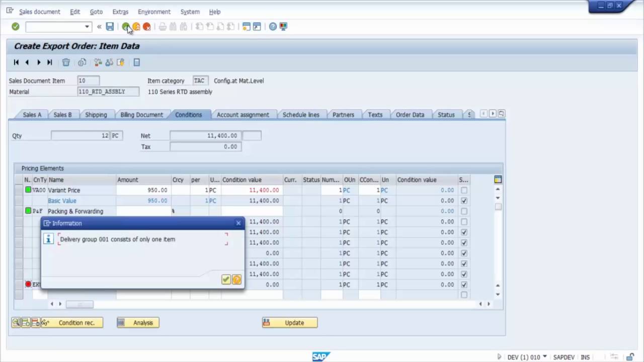Click the Customize Local Layout monitor icon
This screenshot has height=362, width=644.
[x=283, y=27]
